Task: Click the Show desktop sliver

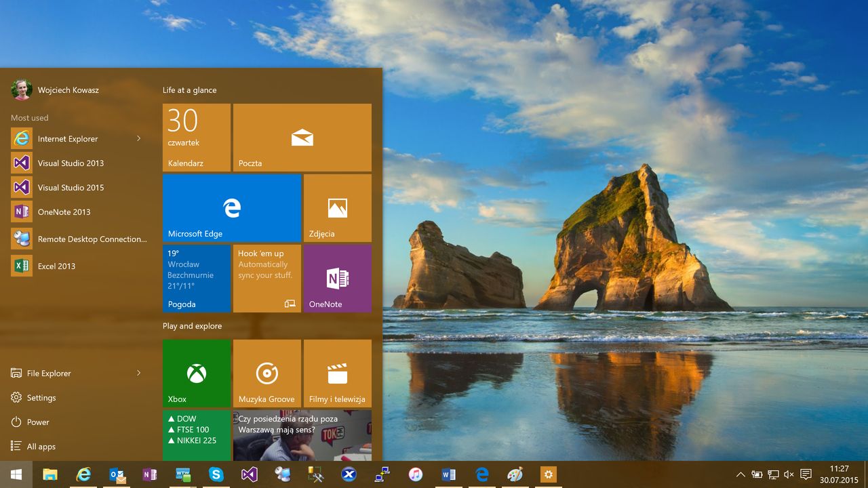Action: pyautogui.click(x=866, y=474)
